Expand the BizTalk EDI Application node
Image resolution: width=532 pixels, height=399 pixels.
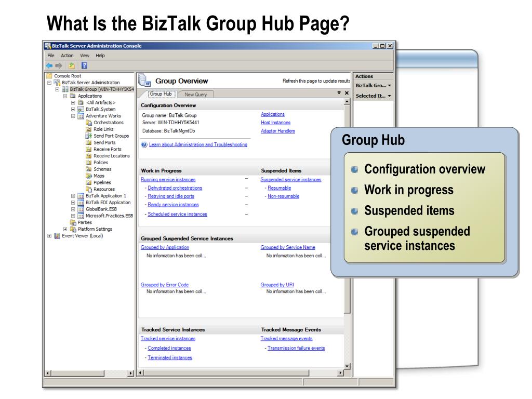pos(73,203)
